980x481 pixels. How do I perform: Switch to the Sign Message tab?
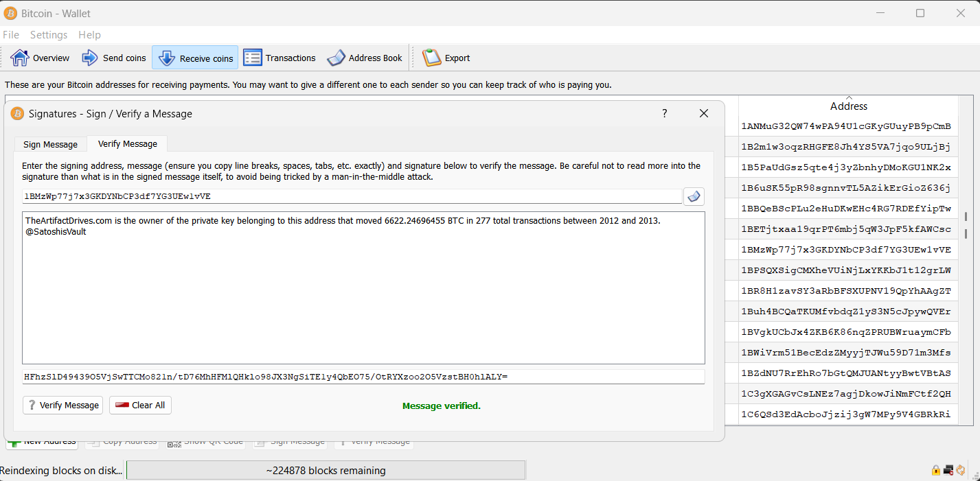(x=50, y=144)
